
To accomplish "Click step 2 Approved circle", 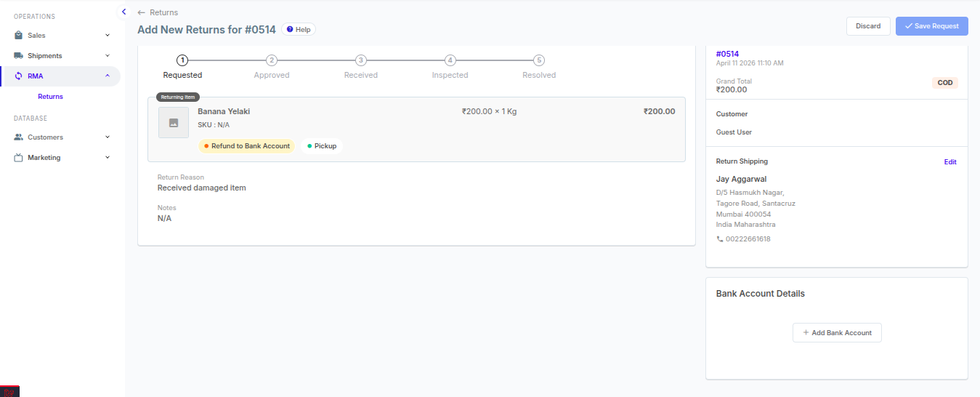I will coord(272,60).
